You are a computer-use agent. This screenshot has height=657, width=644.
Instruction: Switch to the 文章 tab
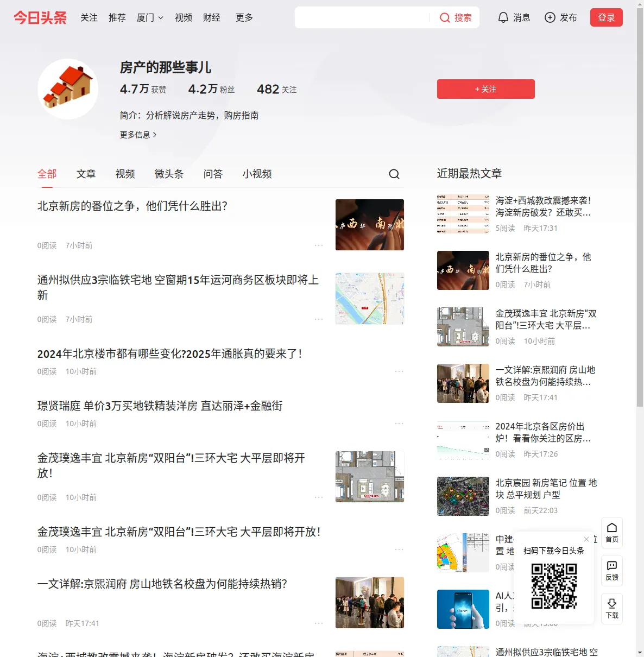pos(86,174)
